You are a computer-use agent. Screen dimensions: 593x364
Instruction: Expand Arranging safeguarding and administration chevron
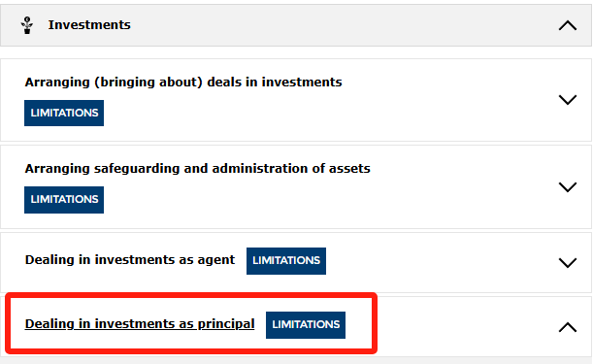(x=568, y=187)
